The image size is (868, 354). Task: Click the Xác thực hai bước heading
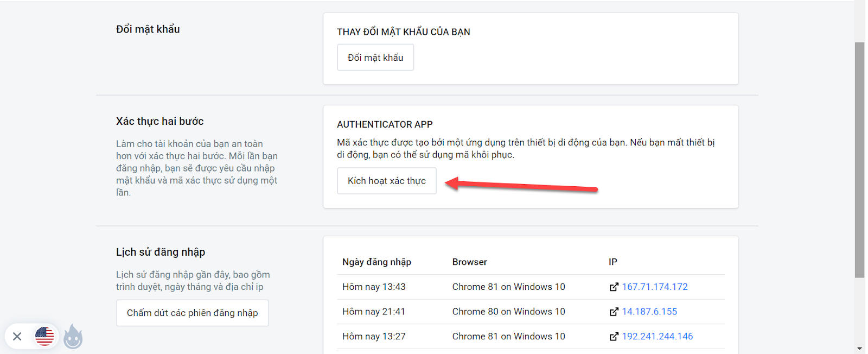(160, 121)
